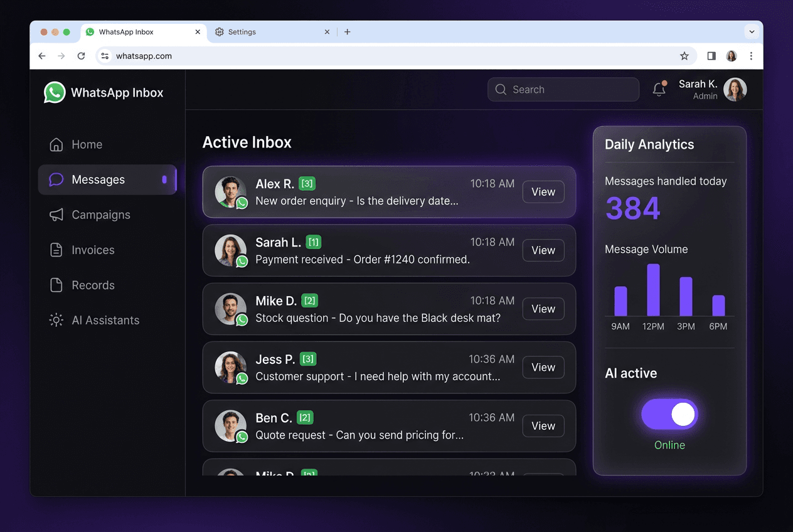Click the 3PM message volume bar
Image resolution: width=793 pixels, height=532 pixels.
tap(686, 296)
